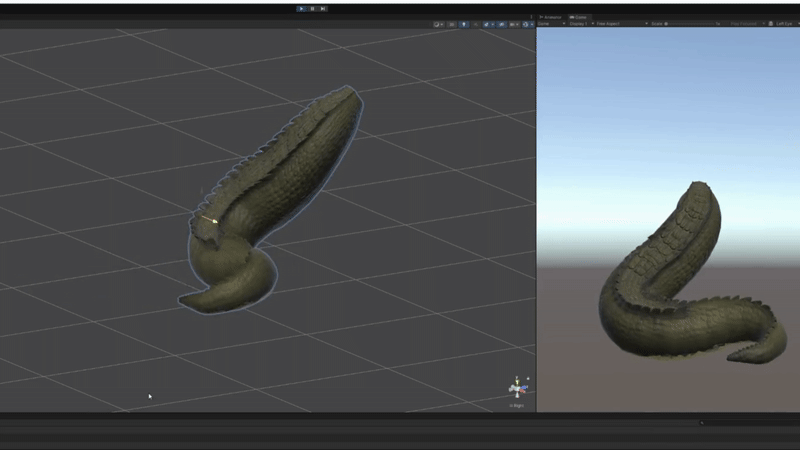Toggle hidden objects visibility icon
Screen dimensions: 800x450
click(502, 24)
